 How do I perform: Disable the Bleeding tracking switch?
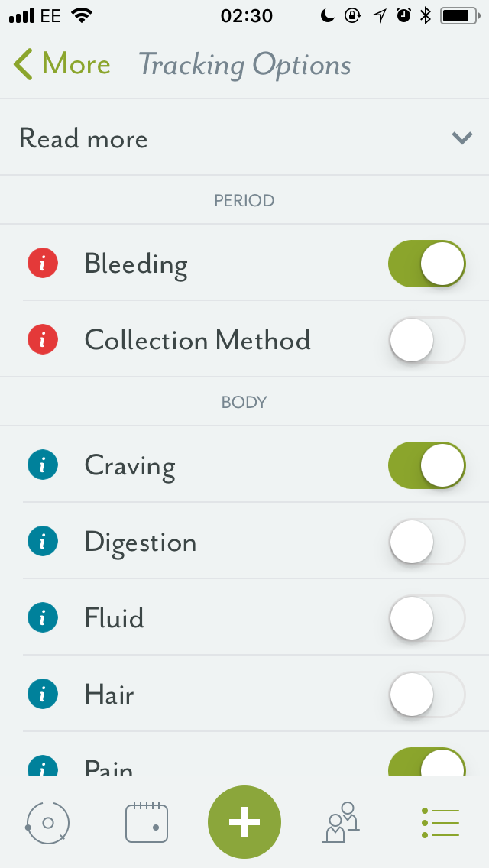click(x=427, y=264)
